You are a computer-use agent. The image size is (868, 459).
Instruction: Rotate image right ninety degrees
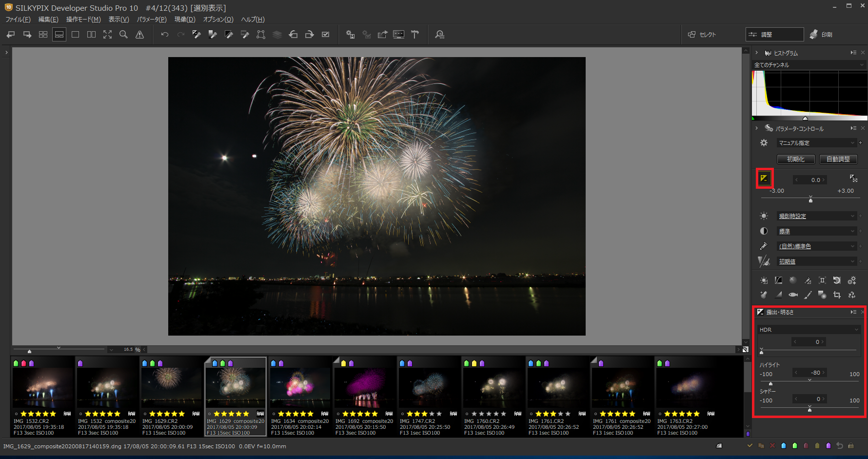click(x=309, y=35)
